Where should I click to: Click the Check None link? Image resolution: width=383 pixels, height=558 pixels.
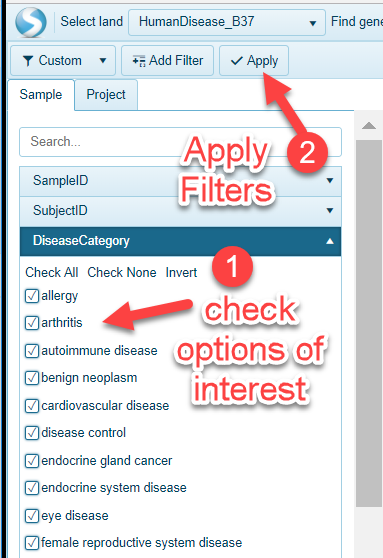coord(122,273)
